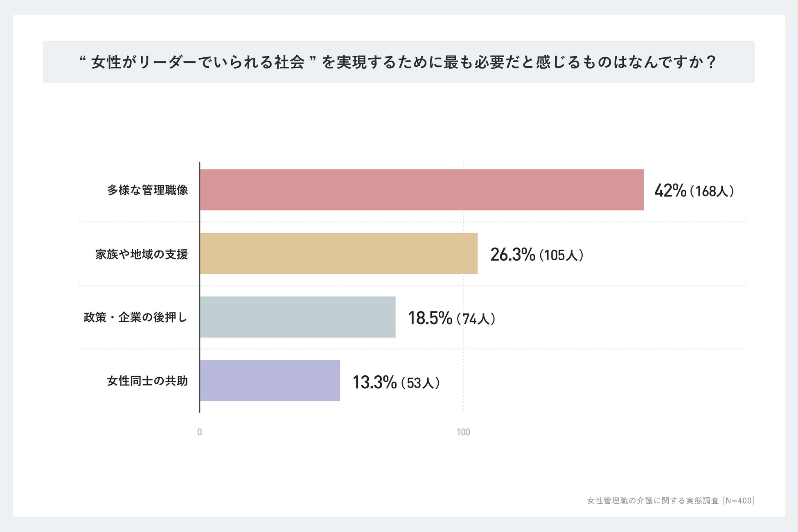Click the (74人) respondent count
The width and height of the screenshot is (798, 532).
476,319
